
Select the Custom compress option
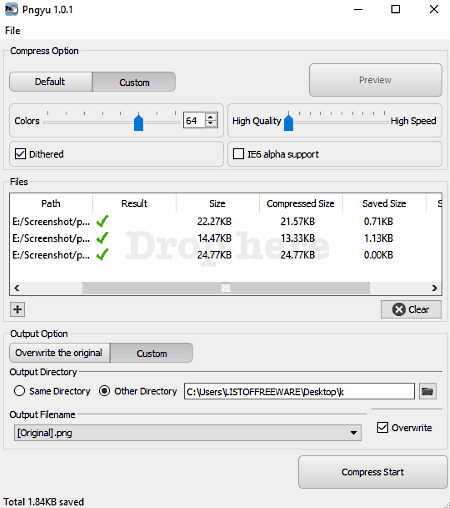[x=134, y=82]
